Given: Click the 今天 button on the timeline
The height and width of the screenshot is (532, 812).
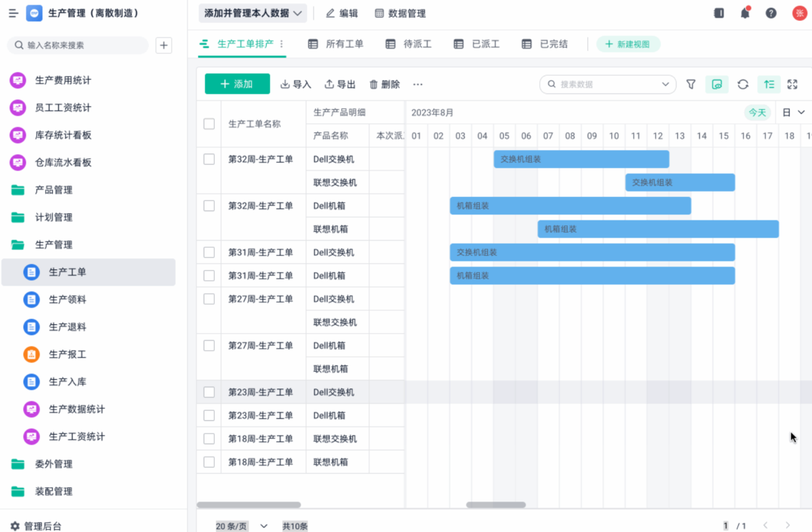Looking at the screenshot, I should tap(757, 112).
